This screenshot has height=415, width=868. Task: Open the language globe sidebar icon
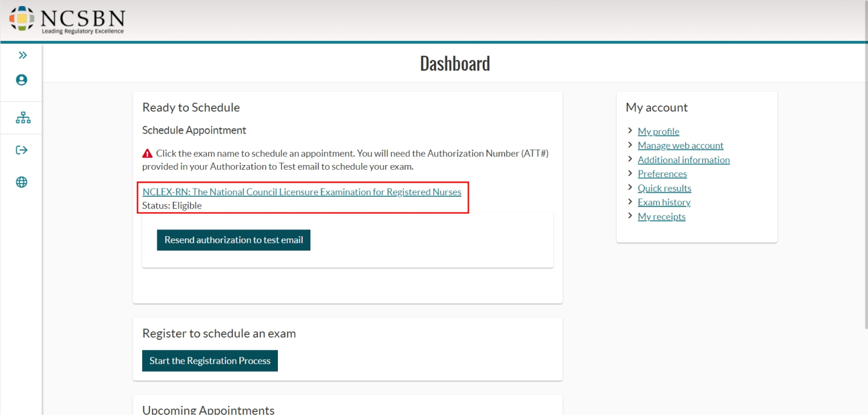click(22, 183)
